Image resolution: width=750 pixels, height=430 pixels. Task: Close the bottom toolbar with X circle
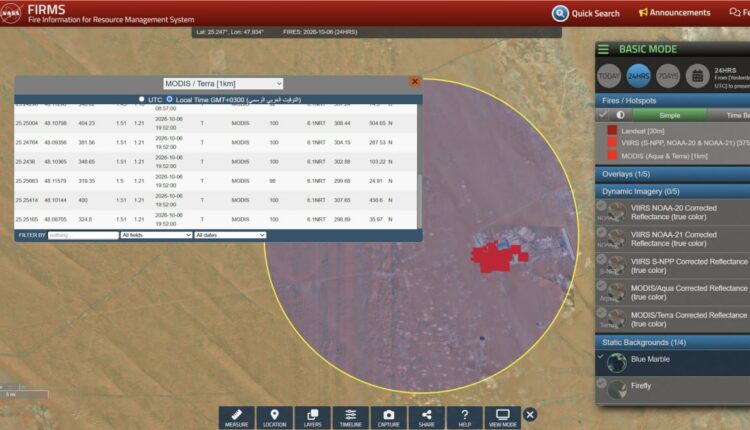click(529, 415)
